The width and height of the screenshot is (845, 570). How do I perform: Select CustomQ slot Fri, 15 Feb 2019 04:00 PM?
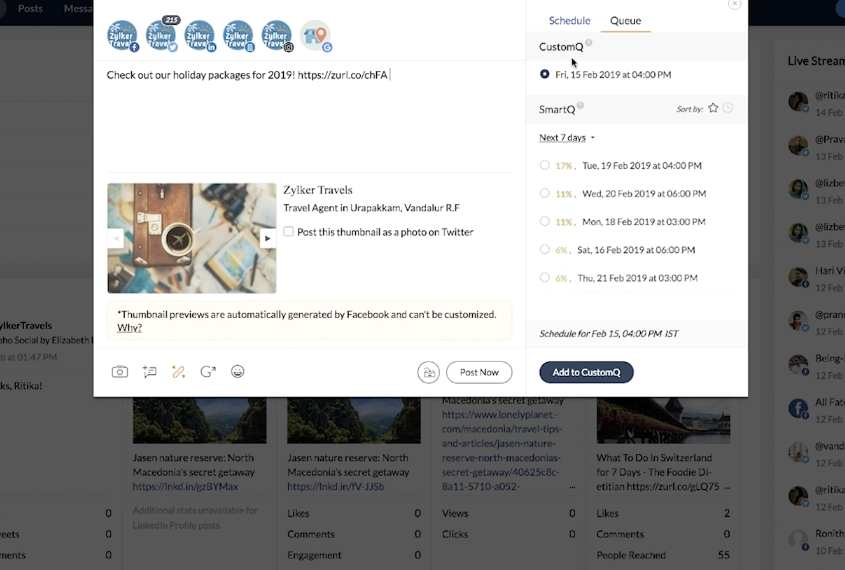[x=544, y=74]
